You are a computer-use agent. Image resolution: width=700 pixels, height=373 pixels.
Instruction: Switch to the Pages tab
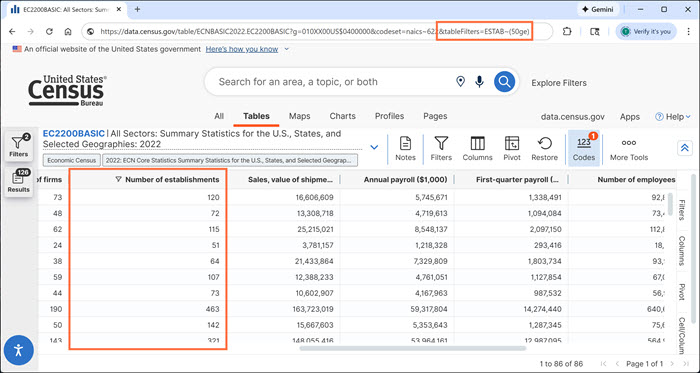(x=435, y=116)
